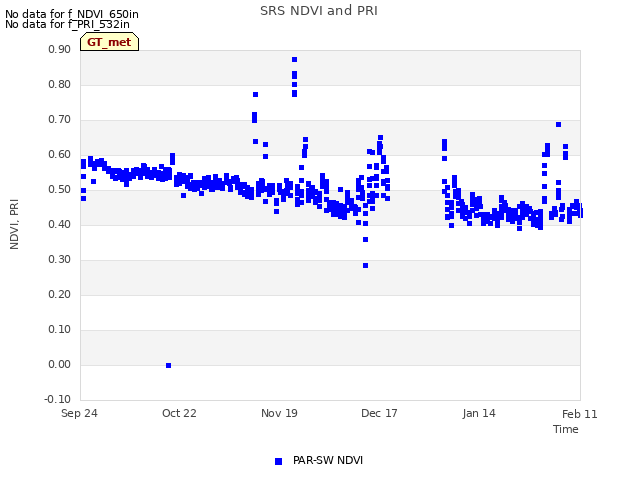Click the 0.80 y-axis tick label
The image size is (640, 480).
(60, 84)
